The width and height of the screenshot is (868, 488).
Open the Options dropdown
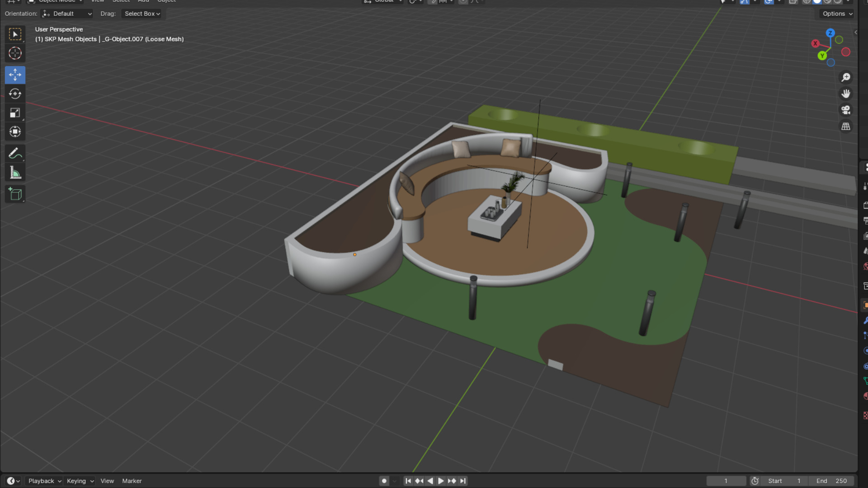click(x=837, y=14)
